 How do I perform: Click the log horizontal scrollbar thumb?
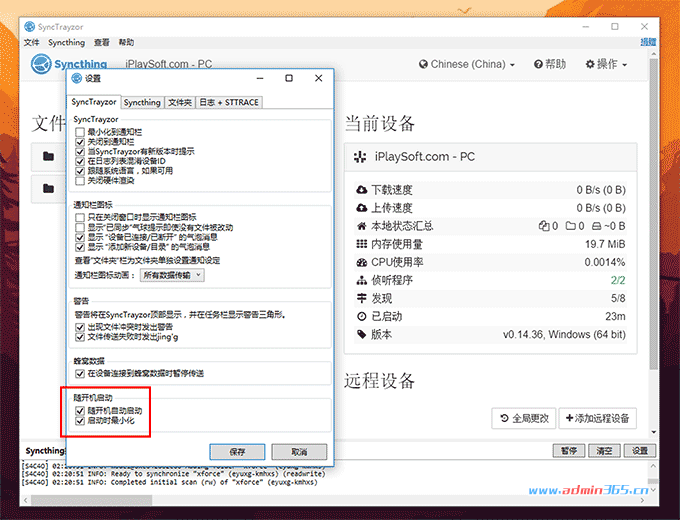click(x=92, y=500)
